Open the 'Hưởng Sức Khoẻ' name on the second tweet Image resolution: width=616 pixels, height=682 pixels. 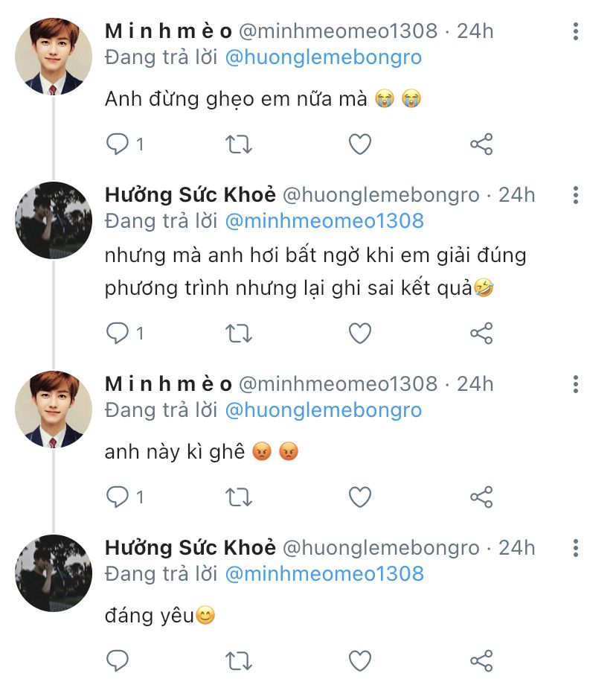[x=190, y=195]
